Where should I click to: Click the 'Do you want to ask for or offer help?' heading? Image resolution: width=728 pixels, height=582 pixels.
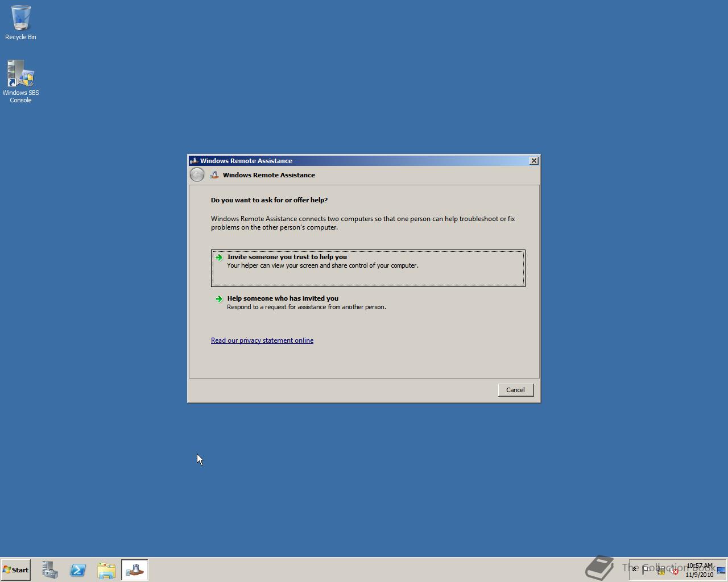pos(269,200)
